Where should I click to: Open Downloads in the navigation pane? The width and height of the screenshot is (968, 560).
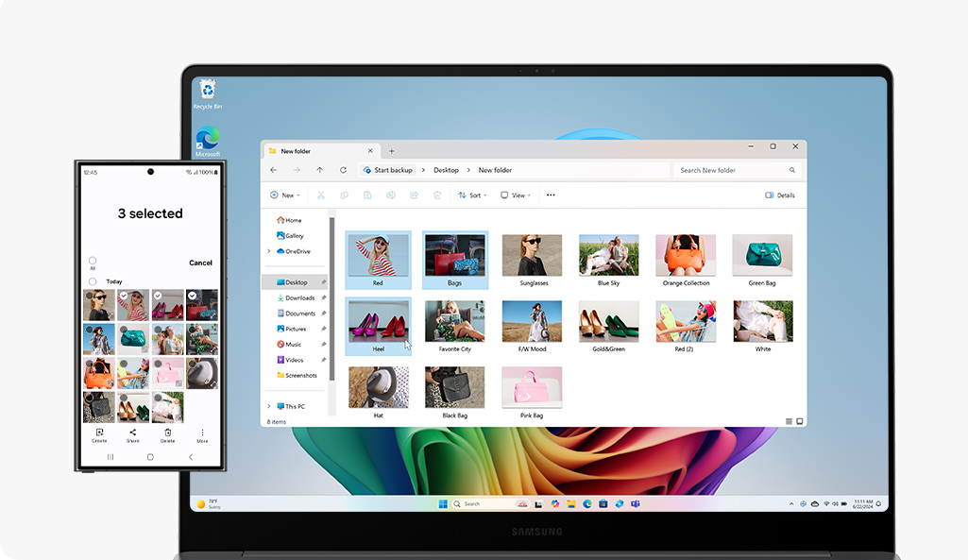click(x=296, y=297)
